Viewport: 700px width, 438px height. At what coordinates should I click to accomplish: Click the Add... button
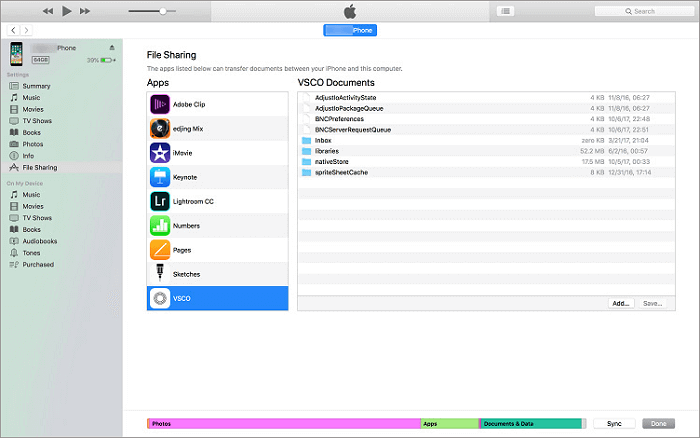(620, 302)
